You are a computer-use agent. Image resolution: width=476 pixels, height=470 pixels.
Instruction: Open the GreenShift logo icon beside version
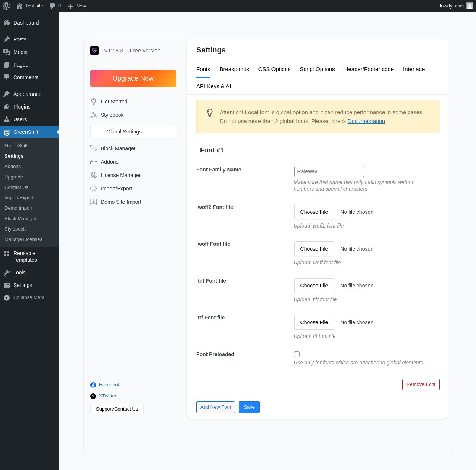coord(94,51)
